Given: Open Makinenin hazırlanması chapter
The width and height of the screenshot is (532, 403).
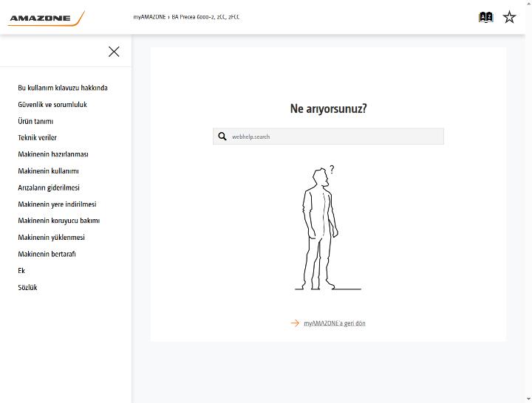Looking at the screenshot, I should point(53,154).
